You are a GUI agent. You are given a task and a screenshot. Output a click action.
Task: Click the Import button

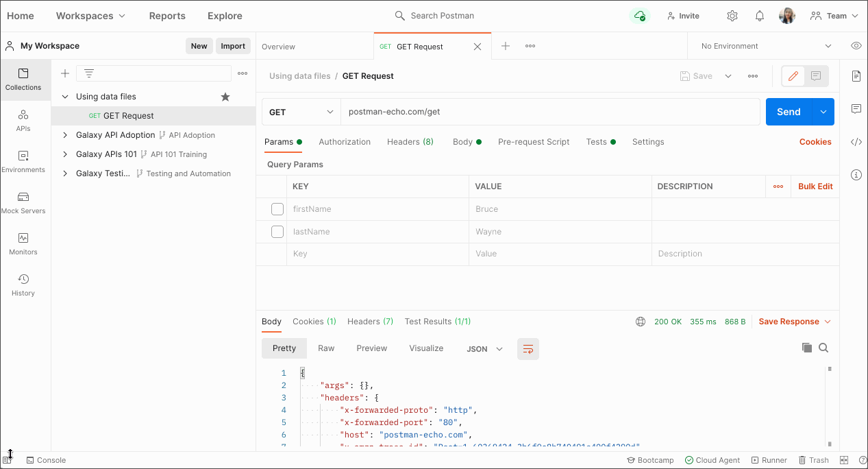(233, 46)
